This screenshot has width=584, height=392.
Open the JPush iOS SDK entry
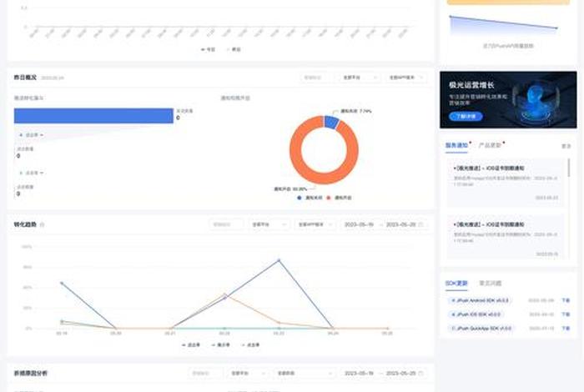pos(478,314)
